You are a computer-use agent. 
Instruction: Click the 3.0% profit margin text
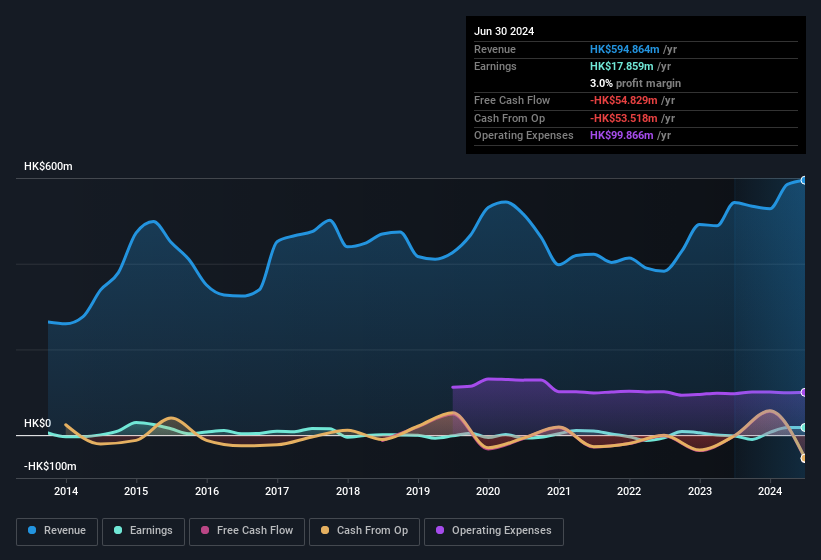coord(636,83)
